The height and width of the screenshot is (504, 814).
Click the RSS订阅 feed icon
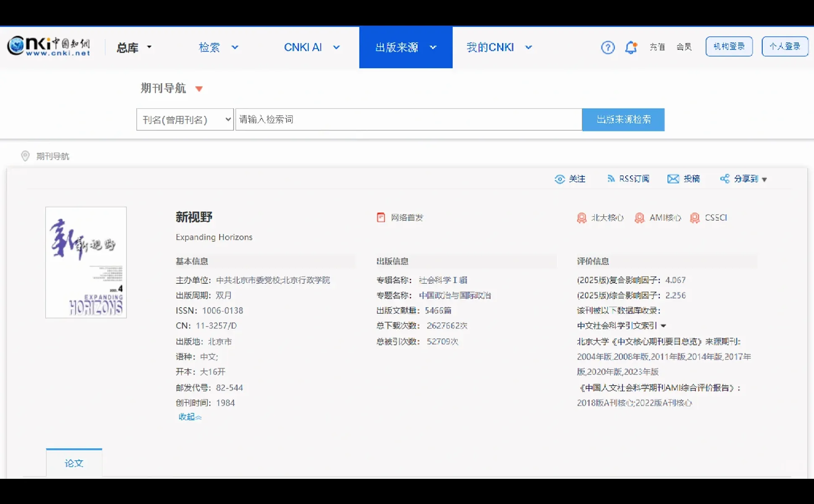coord(611,179)
